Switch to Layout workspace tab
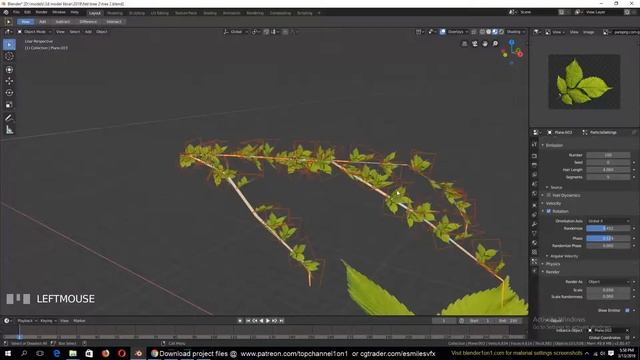 (95, 13)
